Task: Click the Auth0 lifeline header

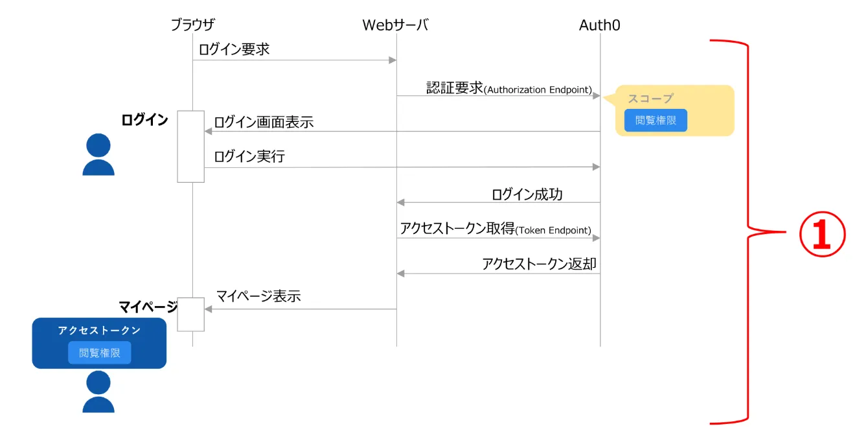Action: [x=600, y=25]
